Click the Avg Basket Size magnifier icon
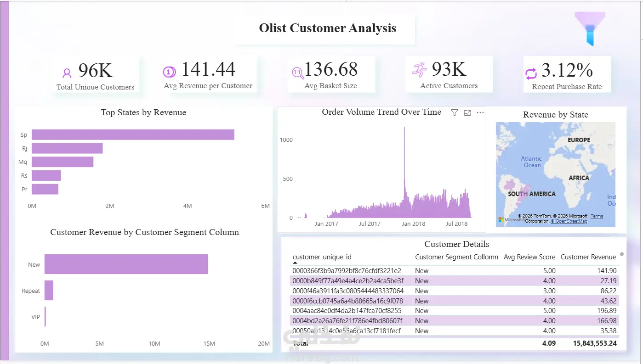643x364 pixels. (x=298, y=73)
